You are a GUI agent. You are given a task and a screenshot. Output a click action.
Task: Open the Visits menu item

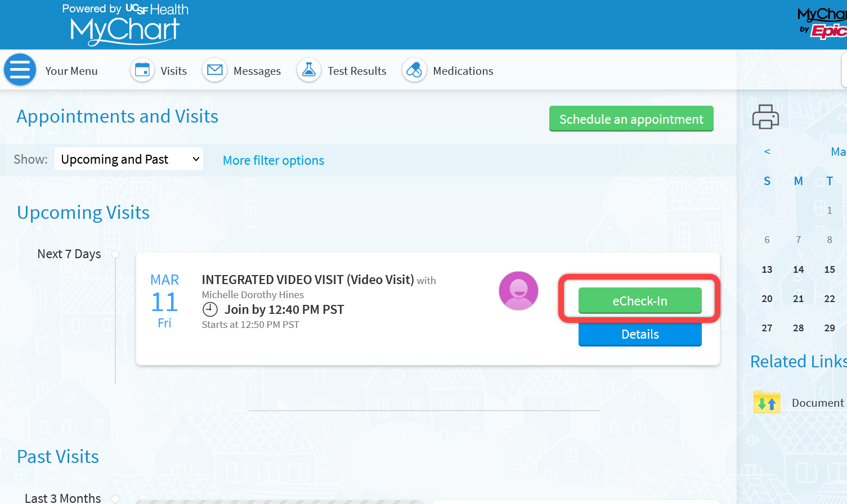[x=173, y=71]
